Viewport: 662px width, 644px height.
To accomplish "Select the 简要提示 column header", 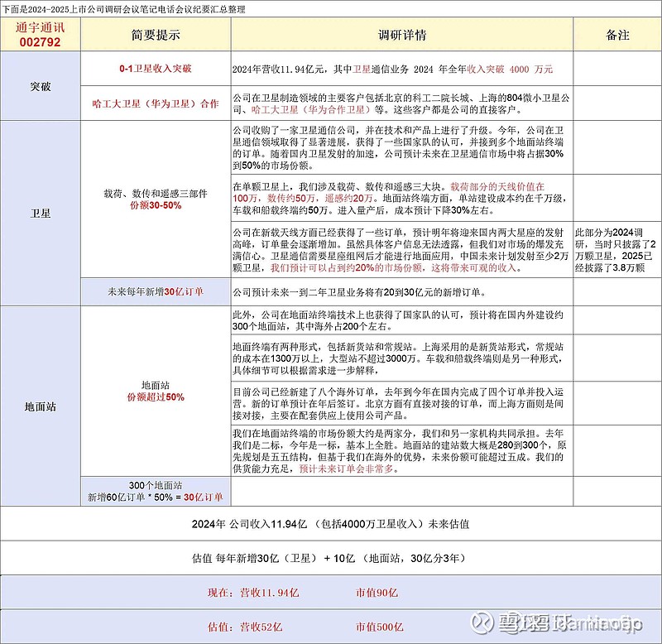I will (156, 35).
